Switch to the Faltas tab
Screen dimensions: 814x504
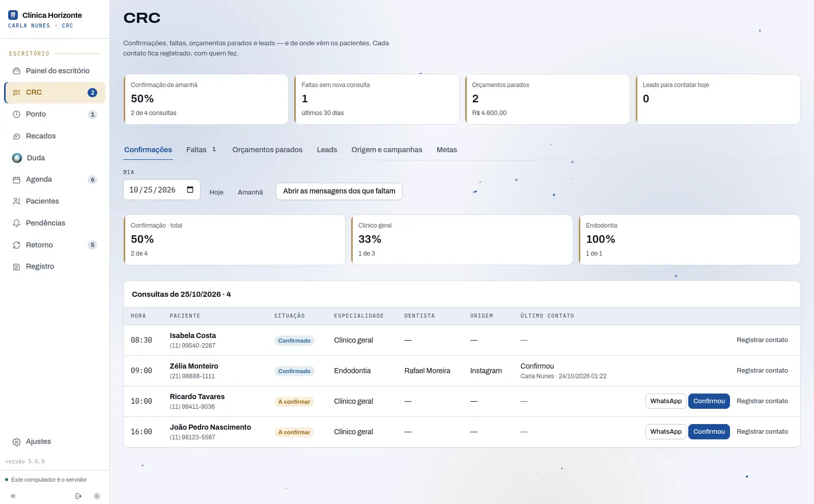tap(202, 150)
